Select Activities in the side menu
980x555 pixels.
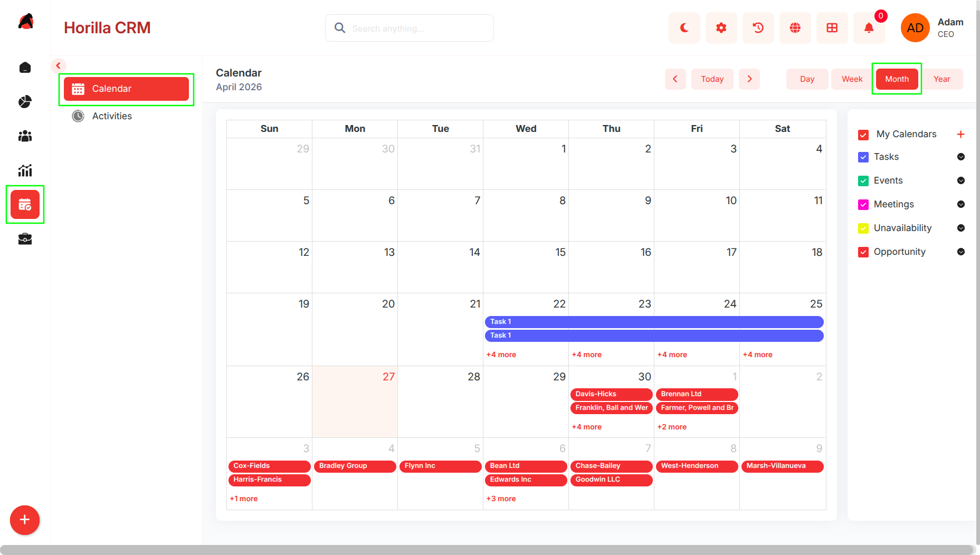(126, 116)
